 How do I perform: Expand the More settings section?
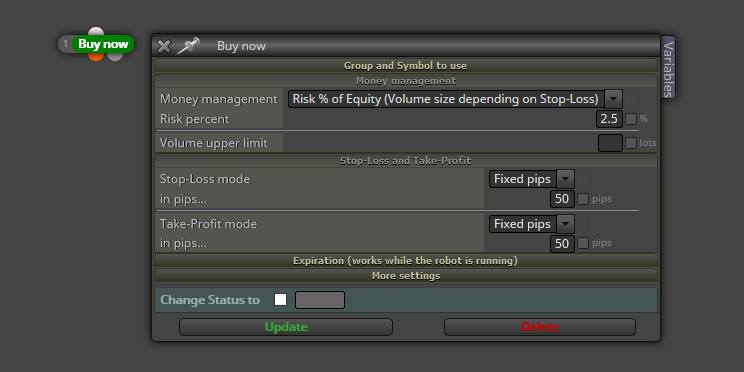coord(406,275)
